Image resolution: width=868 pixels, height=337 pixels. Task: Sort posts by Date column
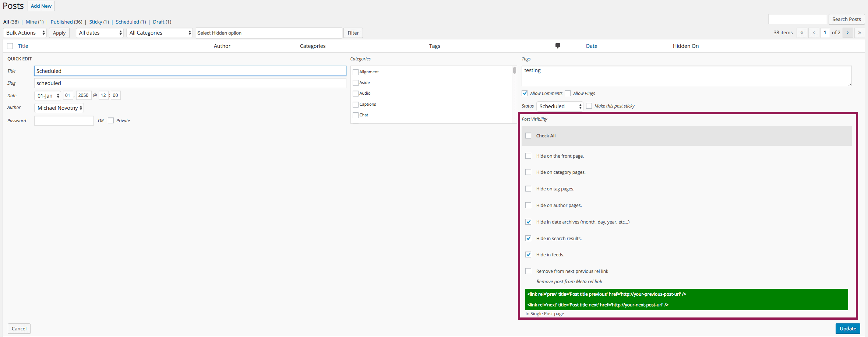click(x=592, y=46)
